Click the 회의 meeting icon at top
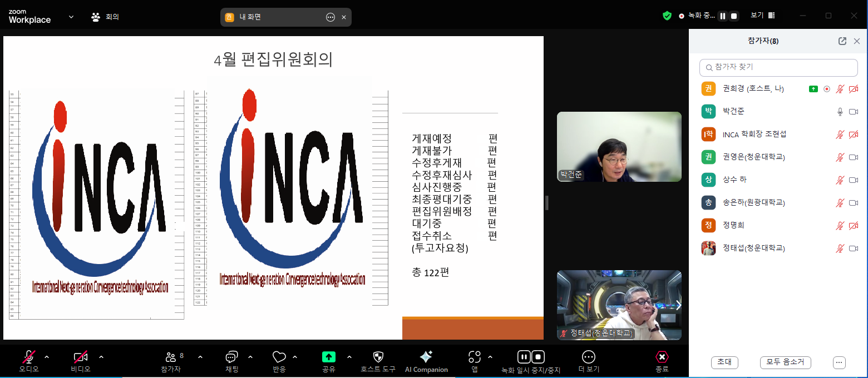This screenshot has height=378, width=868. (96, 17)
